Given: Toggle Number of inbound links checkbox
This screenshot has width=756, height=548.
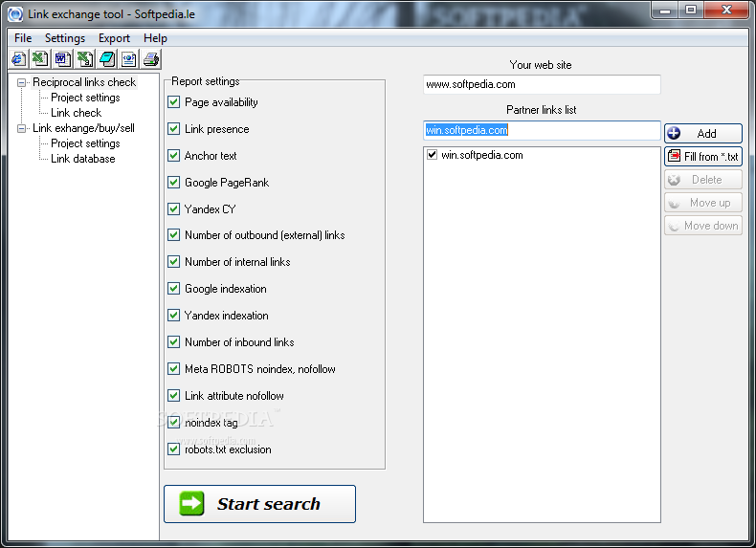Looking at the screenshot, I should 173,342.
